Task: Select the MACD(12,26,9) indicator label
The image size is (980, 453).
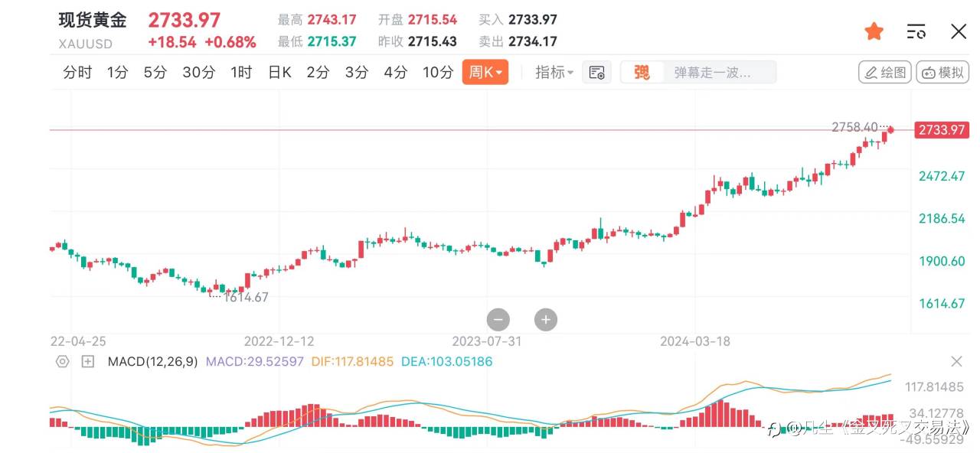Action: 152,361
